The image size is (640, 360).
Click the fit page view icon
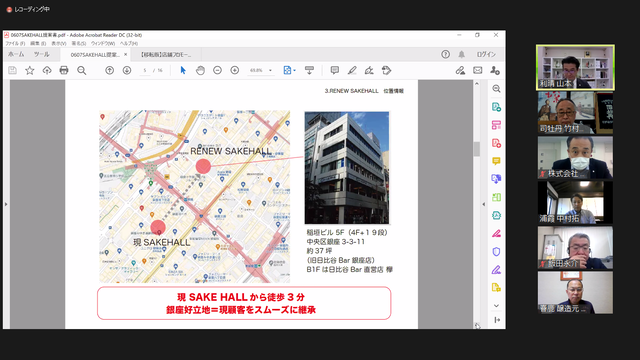point(287,71)
